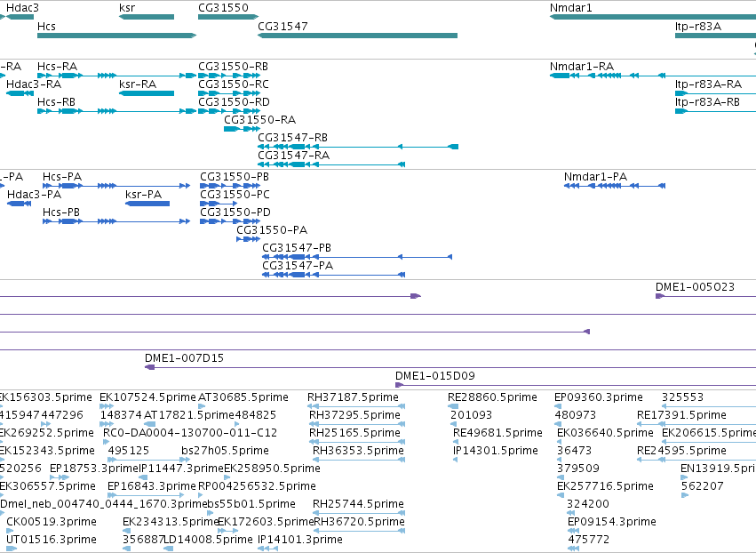Click the EK107524.5prime EST label
756x553 pixels.
[148, 397]
